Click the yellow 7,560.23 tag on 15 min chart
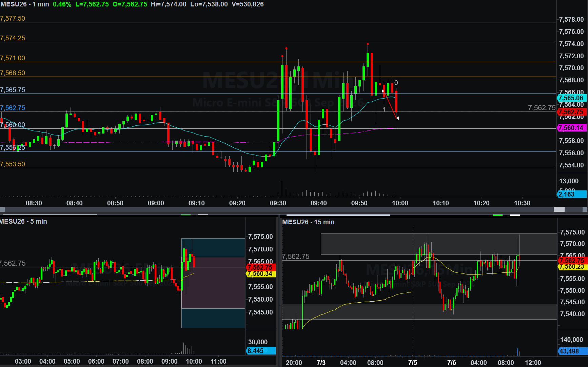This screenshot has height=367, width=588. (572, 267)
